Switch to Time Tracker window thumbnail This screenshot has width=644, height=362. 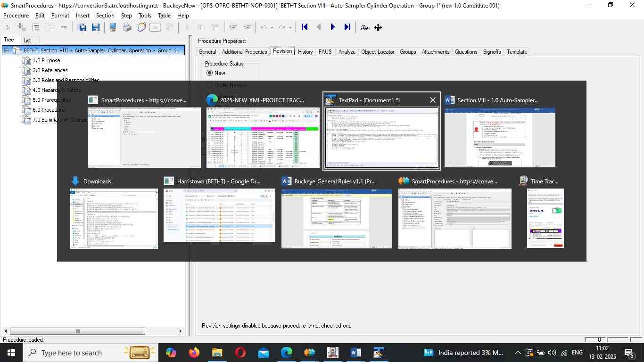coord(545,218)
